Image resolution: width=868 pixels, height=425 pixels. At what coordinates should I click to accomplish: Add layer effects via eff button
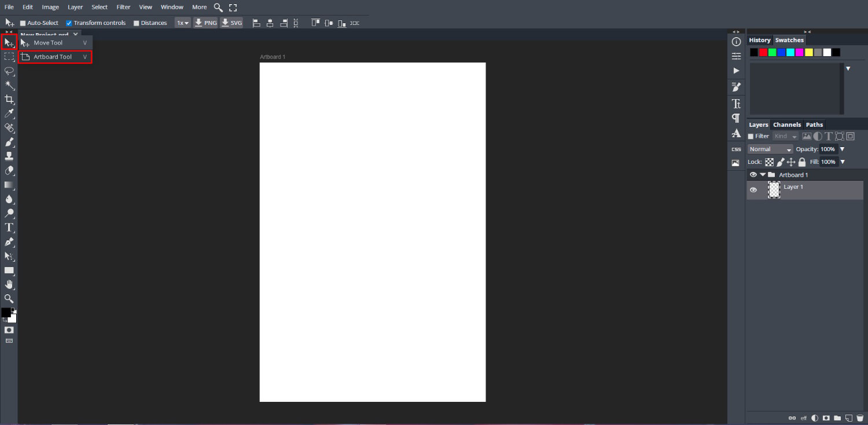click(804, 418)
